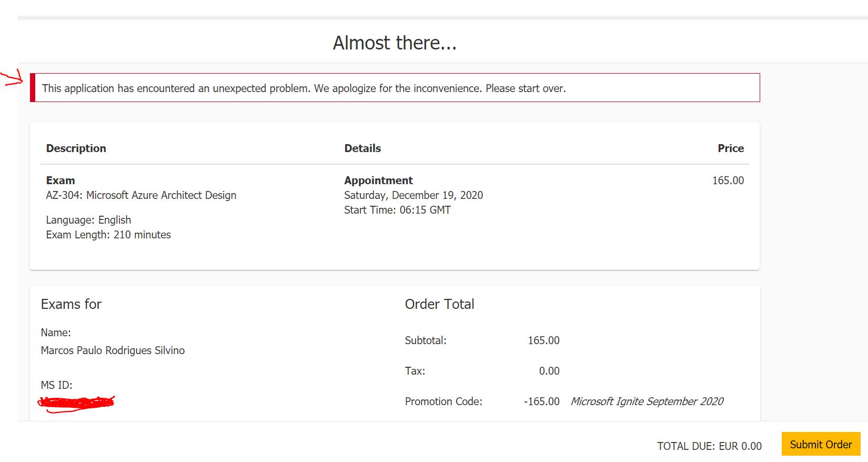868x462 pixels.
Task: Click 'Exam Length: 210 minutes' text
Action: click(x=108, y=235)
